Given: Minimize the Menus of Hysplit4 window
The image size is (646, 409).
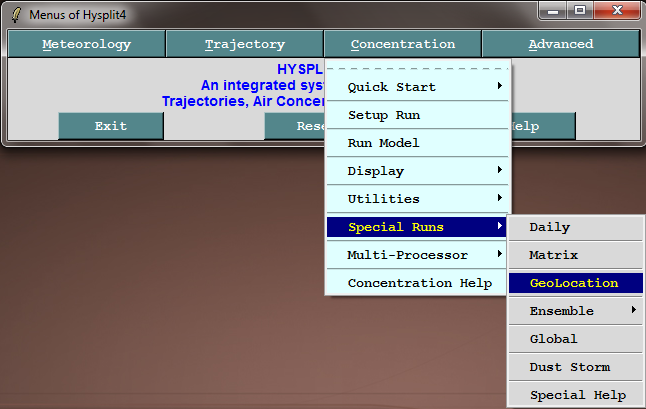Looking at the screenshot, I should coord(553,11).
